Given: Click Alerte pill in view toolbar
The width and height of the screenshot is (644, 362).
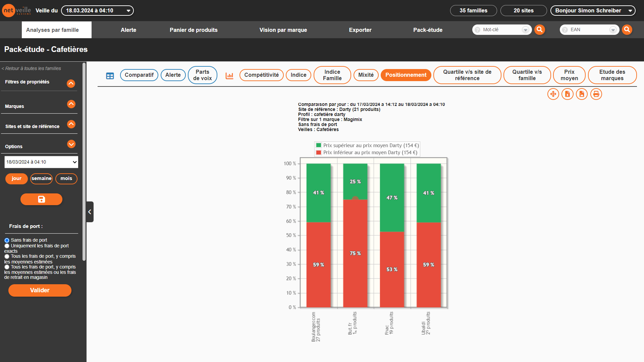Looking at the screenshot, I should 173,75.
